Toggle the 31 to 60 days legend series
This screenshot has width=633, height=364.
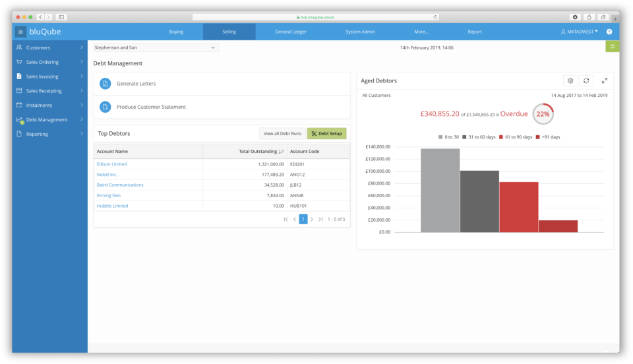click(x=479, y=137)
